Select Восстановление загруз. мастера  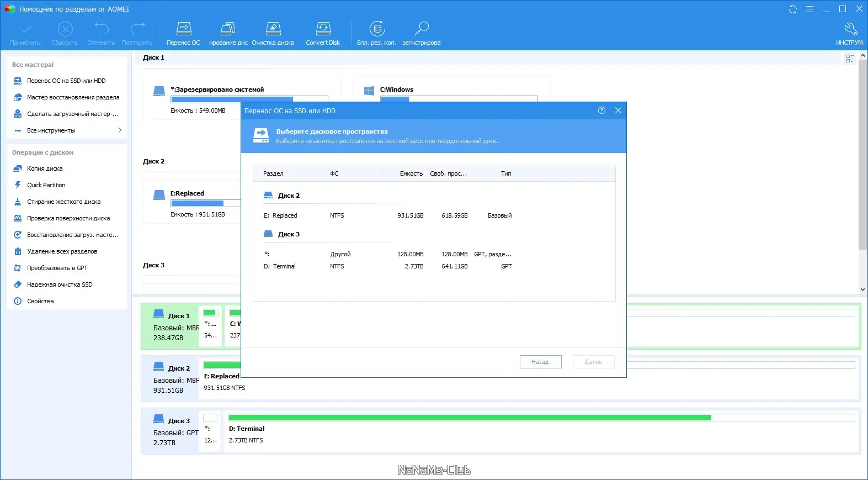click(x=66, y=235)
